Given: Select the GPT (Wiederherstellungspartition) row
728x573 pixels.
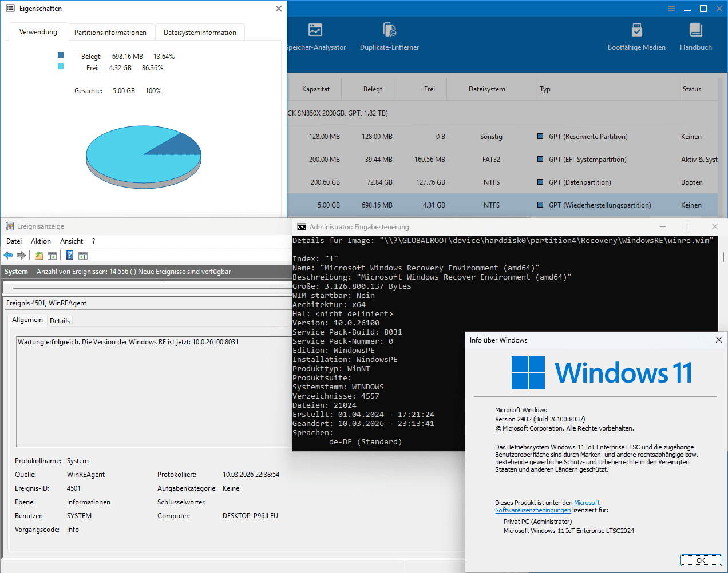Looking at the screenshot, I should click(x=503, y=205).
